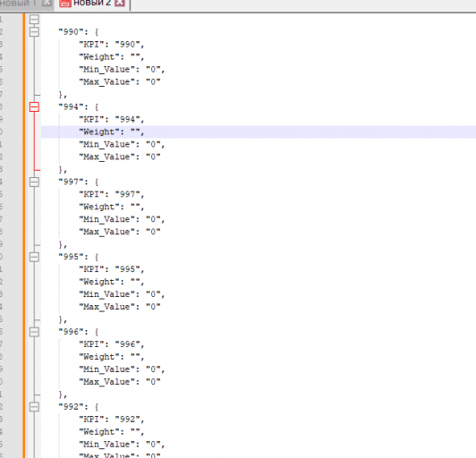Collapse the "992" block fold marker

click(34, 407)
